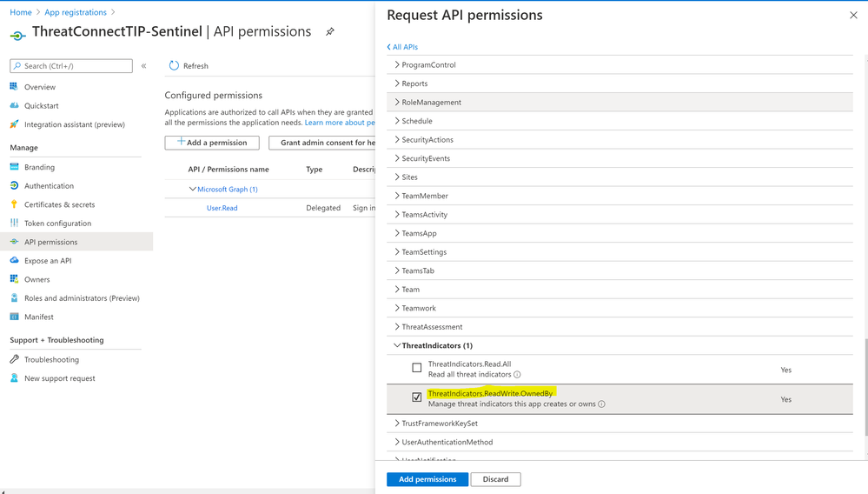Click the Manifest icon

pyautogui.click(x=14, y=317)
